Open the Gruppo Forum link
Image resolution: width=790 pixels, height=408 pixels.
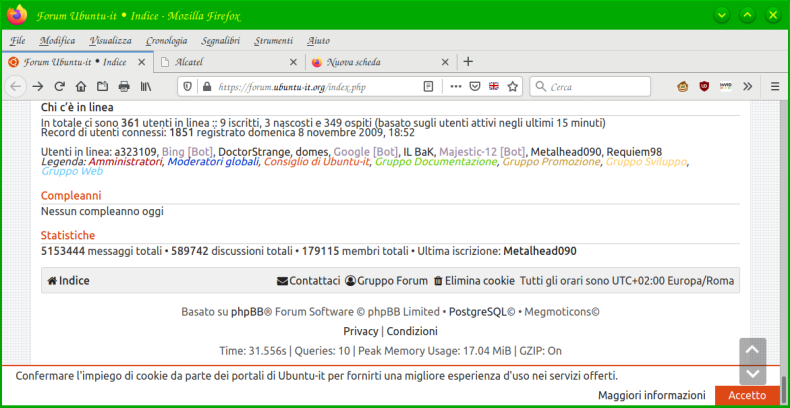pyautogui.click(x=386, y=281)
